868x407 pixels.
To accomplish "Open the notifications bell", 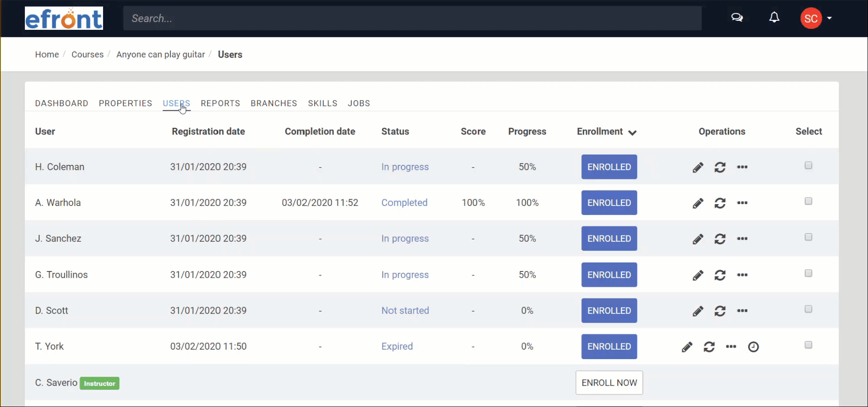I will tap(774, 18).
